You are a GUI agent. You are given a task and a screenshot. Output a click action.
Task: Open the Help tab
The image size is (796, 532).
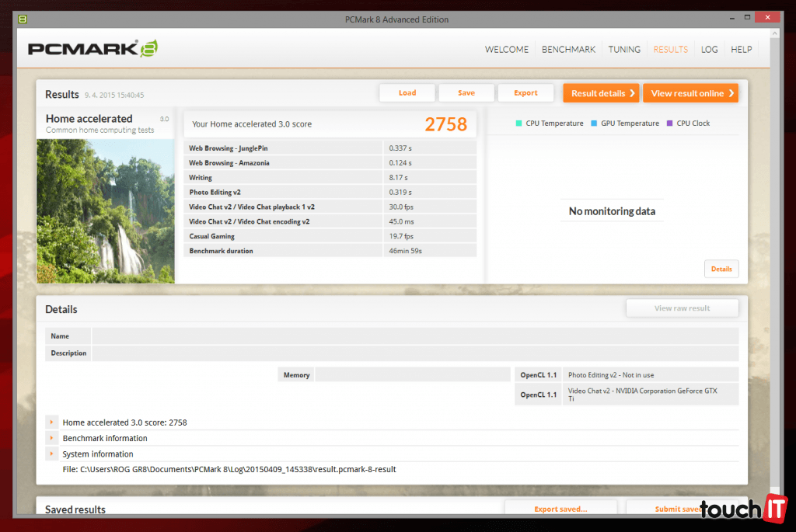[x=741, y=49]
